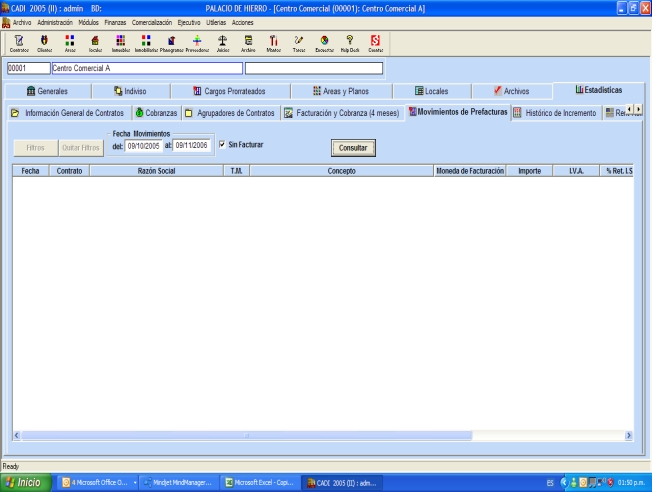Open the Encuestas toolbar icon
Image resolution: width=652 pixels, height=492 pixels.
324,41
